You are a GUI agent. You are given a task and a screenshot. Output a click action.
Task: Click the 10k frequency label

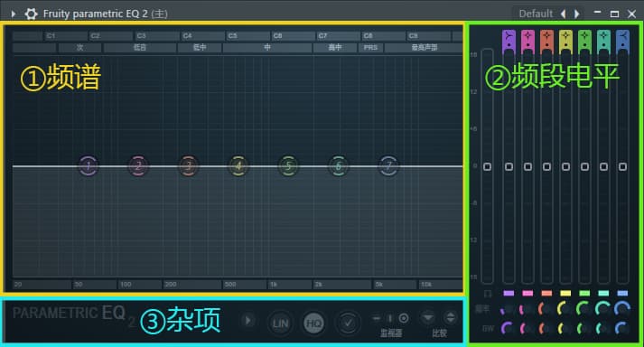click(x=426, y=284)
